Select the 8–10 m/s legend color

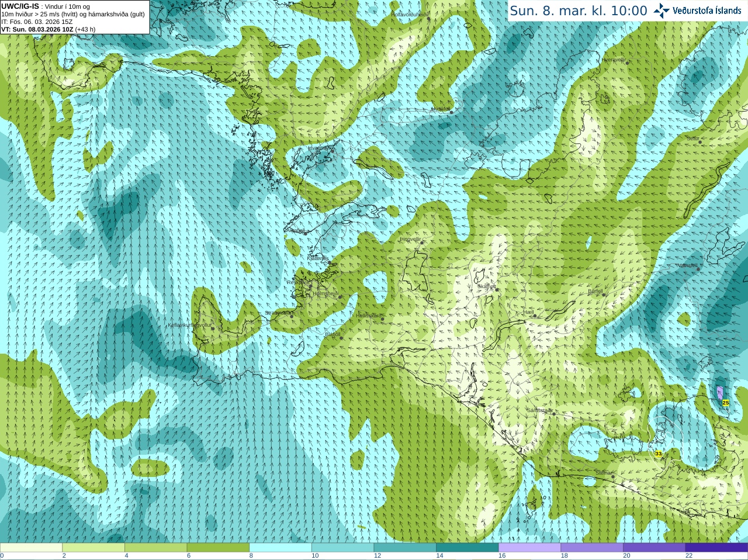[x=280, y=548]
